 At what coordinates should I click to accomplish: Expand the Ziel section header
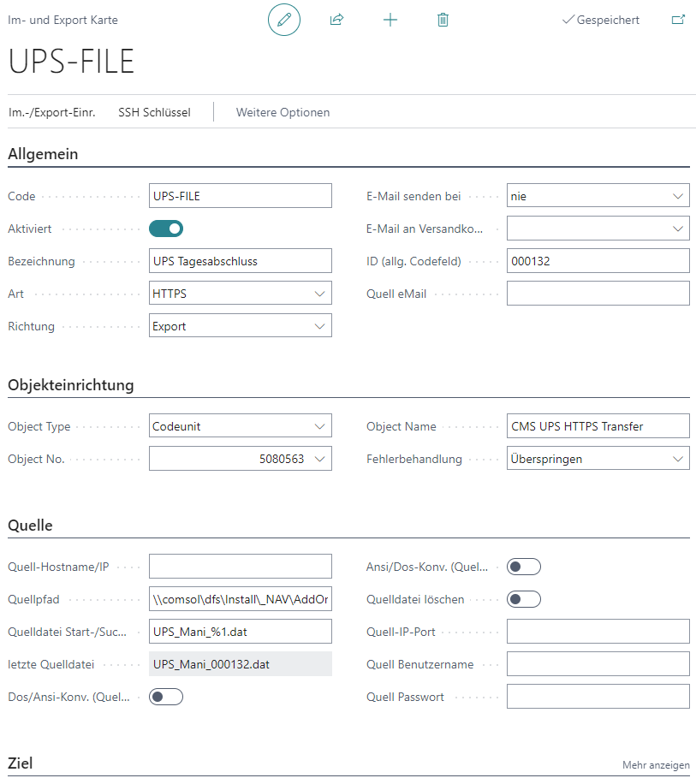[x=20, y=763]
